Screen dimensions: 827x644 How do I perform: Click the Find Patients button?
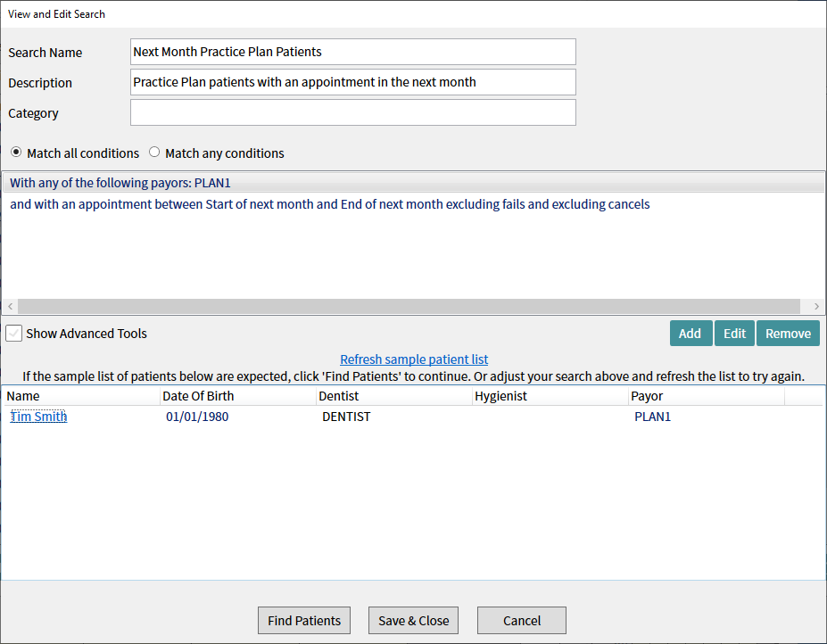(304, 620)
